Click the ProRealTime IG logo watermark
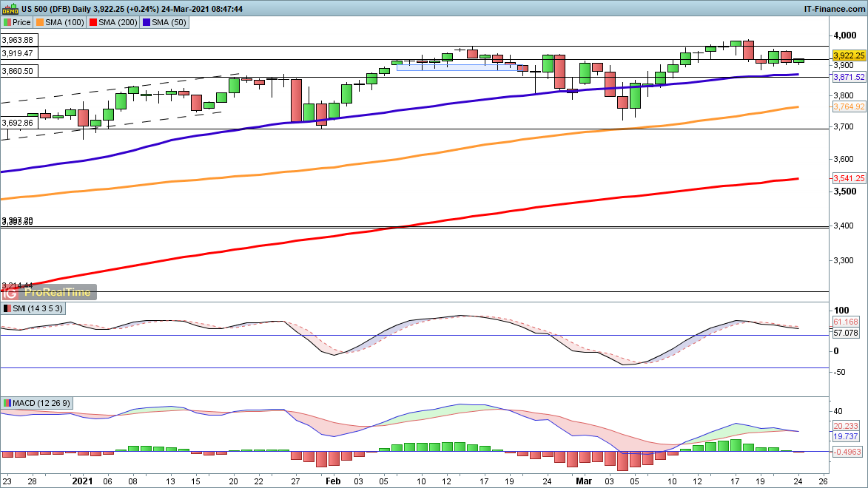The image size is (868, 488). click(48, 292)
